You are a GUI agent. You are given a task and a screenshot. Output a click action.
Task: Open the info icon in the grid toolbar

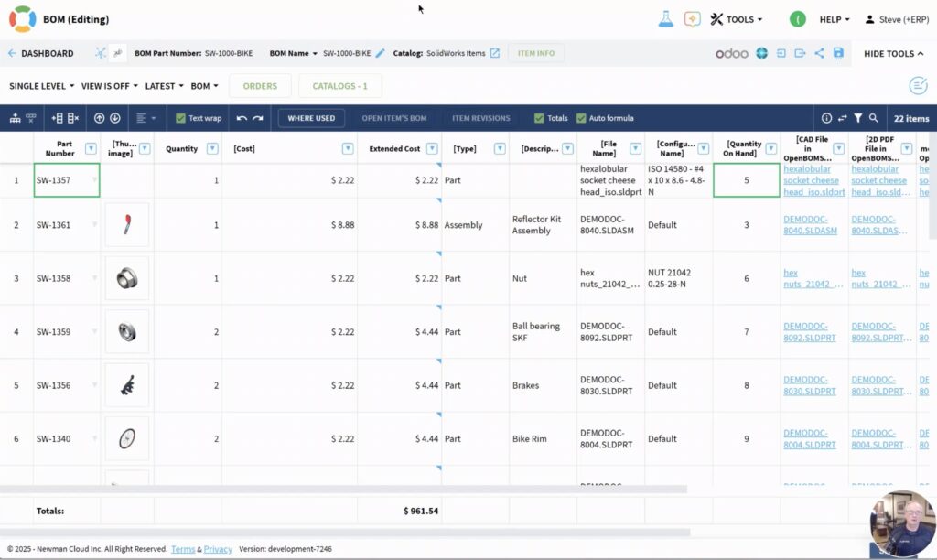pyautogui.click(x=826, y=118)
